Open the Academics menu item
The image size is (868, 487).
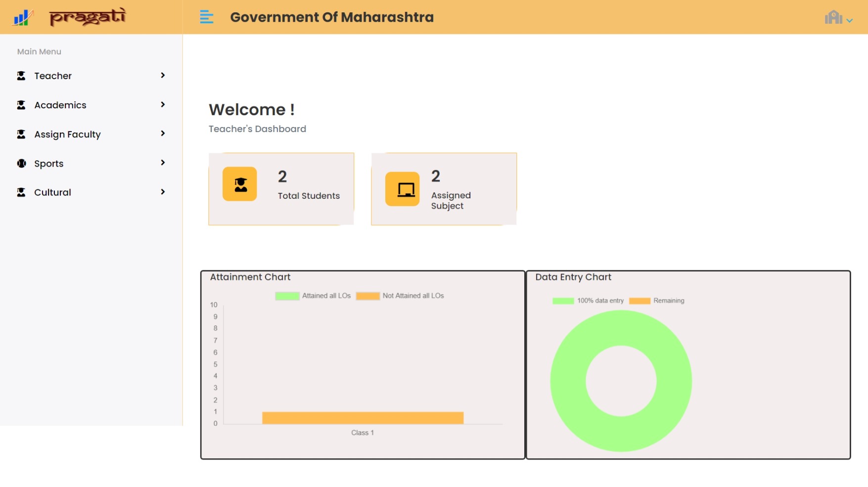pyautogui.click(x=91, y=105)
